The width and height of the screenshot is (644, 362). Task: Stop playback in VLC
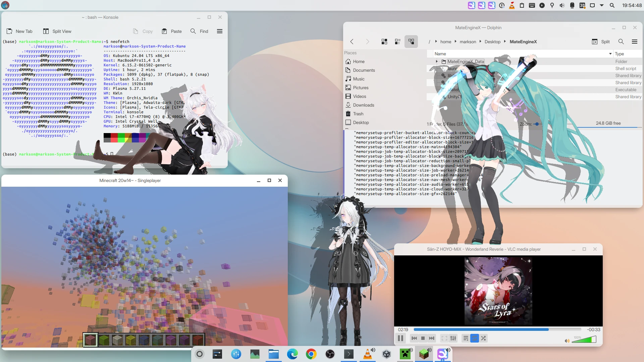(x=423, y=338)
